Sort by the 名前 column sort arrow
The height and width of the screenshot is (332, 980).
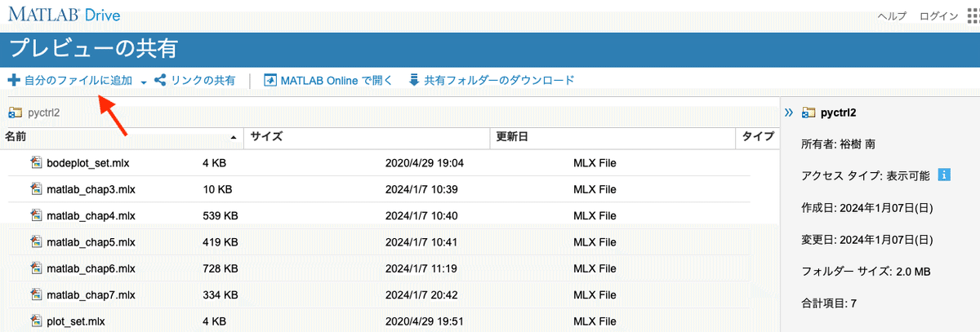234,137
